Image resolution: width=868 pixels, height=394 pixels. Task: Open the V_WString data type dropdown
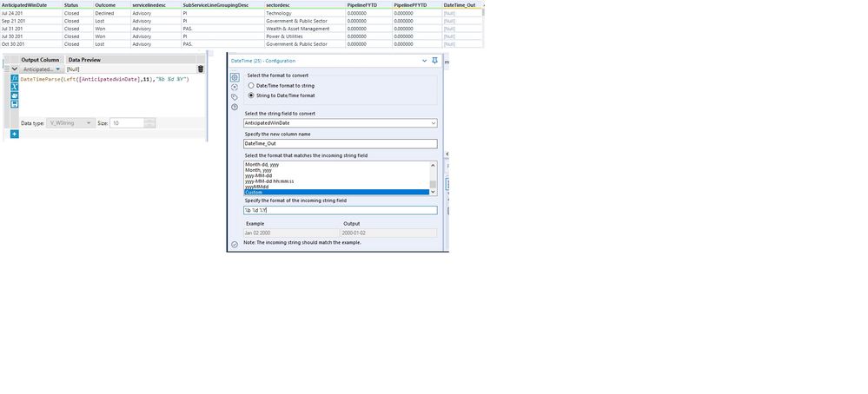point(71,123)
